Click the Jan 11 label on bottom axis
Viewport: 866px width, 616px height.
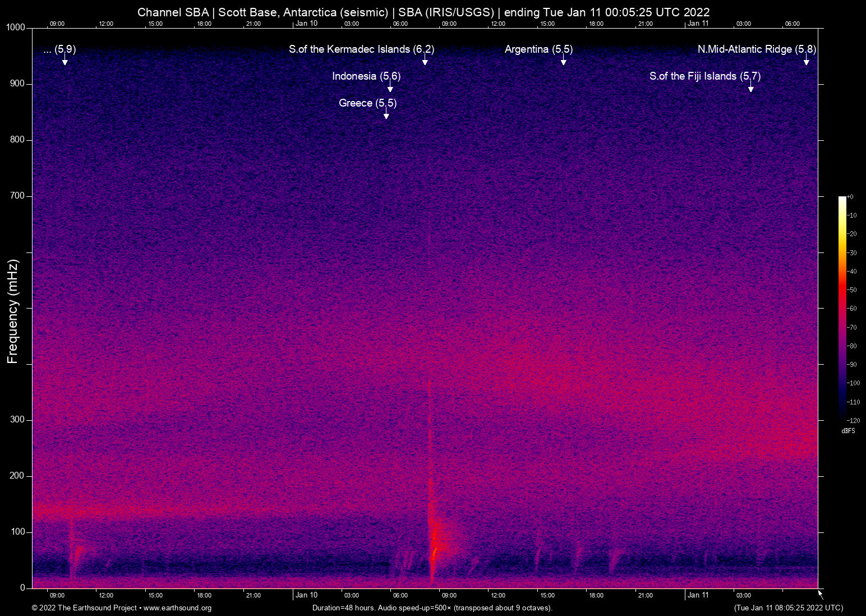tap(699, 595)
